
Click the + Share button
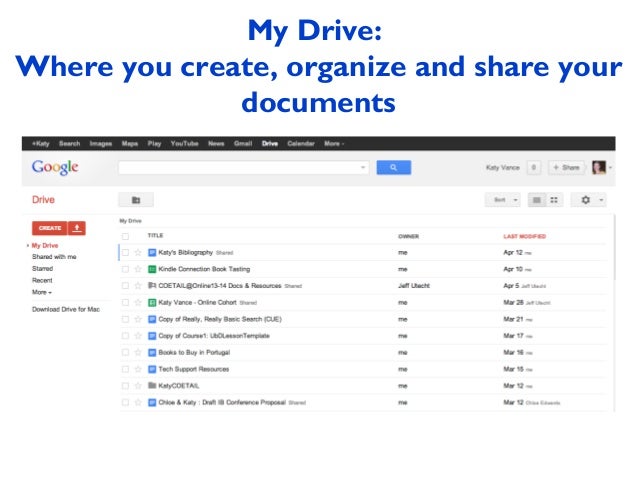[566, 167]
